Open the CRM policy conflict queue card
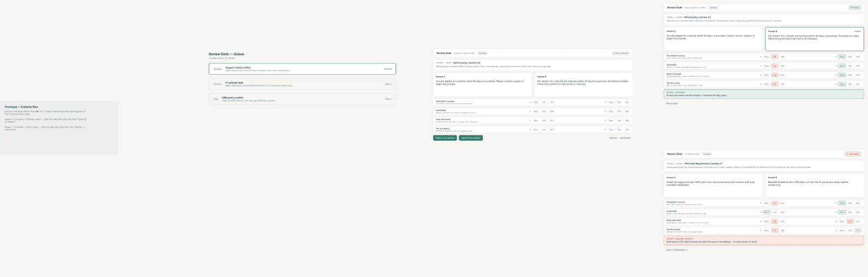 point(302,99)
